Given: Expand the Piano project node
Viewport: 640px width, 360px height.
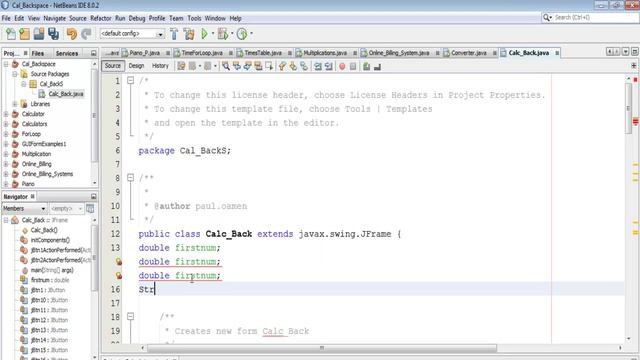Looking at the screenshot, I should tap(6, 184).
